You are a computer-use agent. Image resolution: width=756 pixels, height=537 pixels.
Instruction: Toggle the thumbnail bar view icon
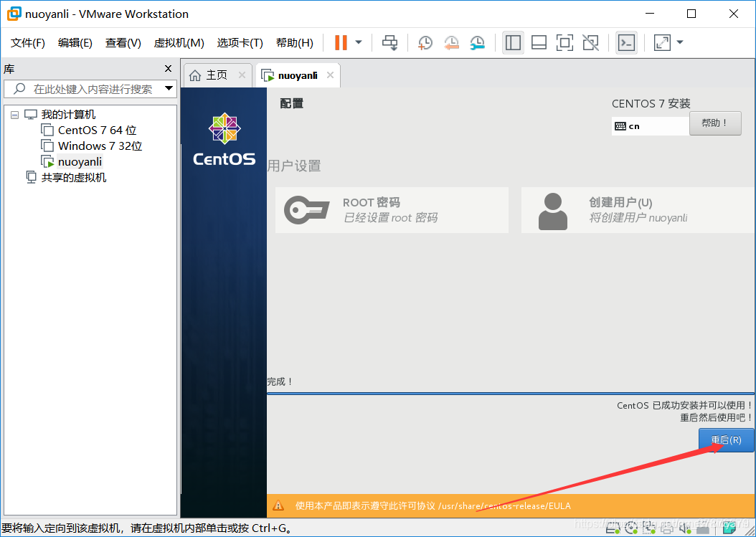pos(539,42)
